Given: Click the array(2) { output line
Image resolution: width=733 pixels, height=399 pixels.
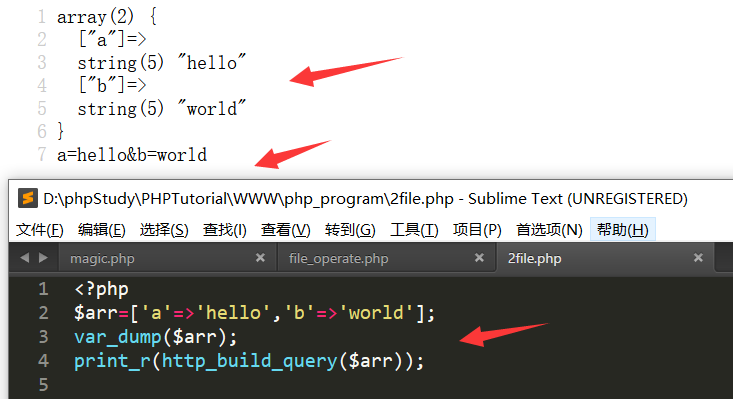Looking at the screenshot, I should (x=107, y=17).
